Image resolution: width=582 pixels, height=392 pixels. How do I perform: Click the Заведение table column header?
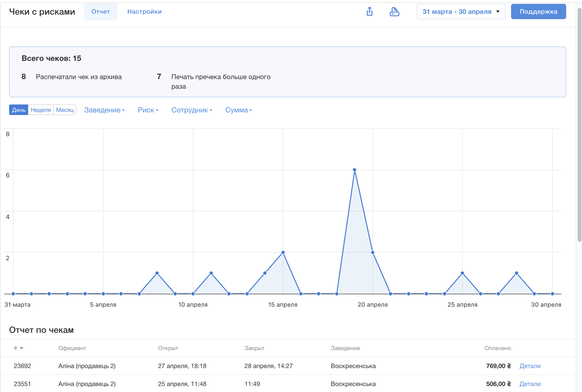345,348
